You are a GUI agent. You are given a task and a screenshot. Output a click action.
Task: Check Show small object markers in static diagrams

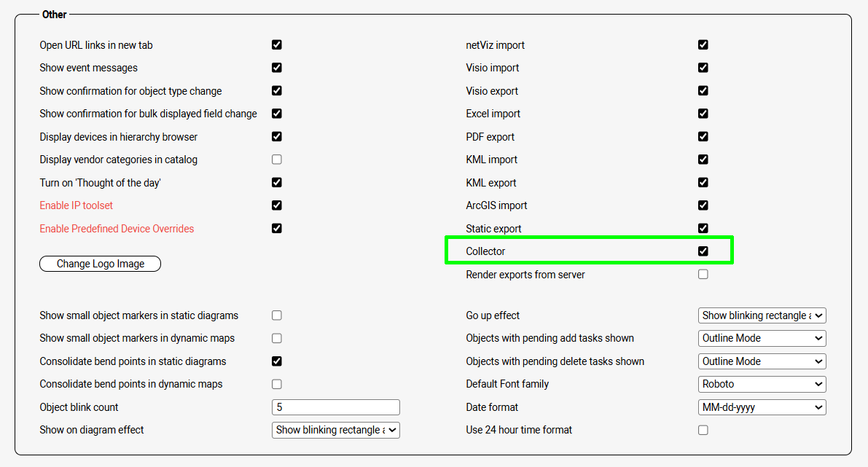(277, 315)
